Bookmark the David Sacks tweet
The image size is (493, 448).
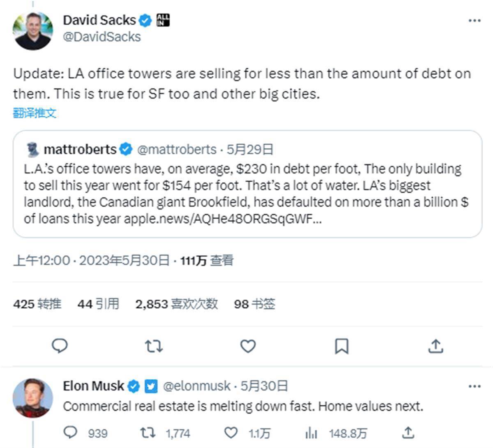tap(342, 346)
